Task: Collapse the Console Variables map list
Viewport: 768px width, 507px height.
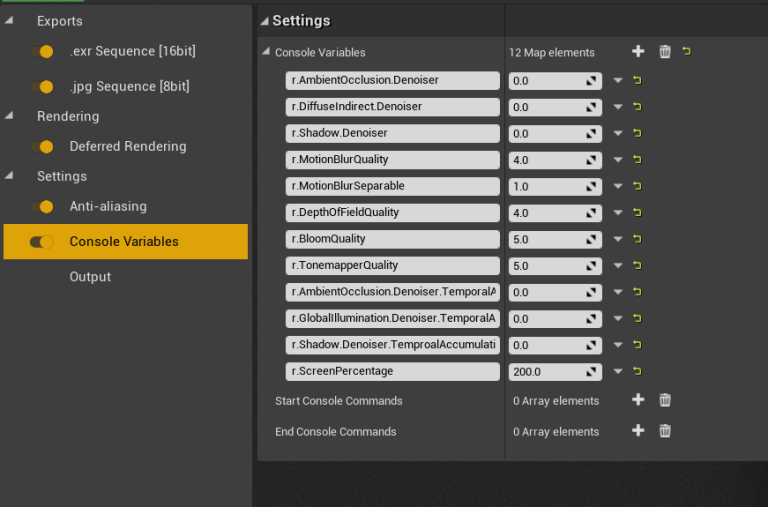Action: [266, 52]
